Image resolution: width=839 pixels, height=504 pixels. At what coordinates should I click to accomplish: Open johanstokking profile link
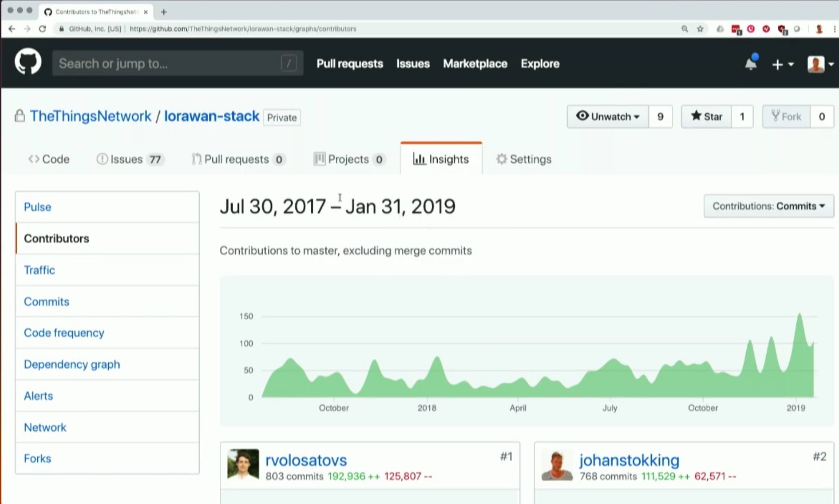629,460
